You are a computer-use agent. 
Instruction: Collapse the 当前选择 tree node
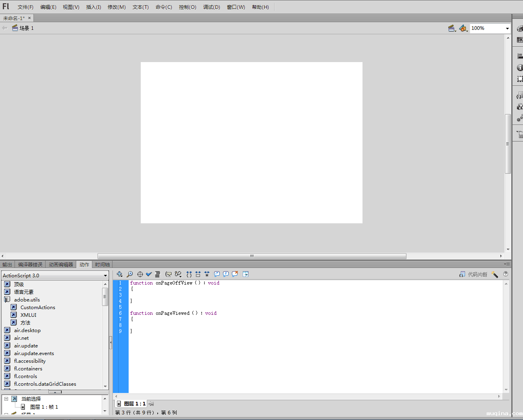6,399
